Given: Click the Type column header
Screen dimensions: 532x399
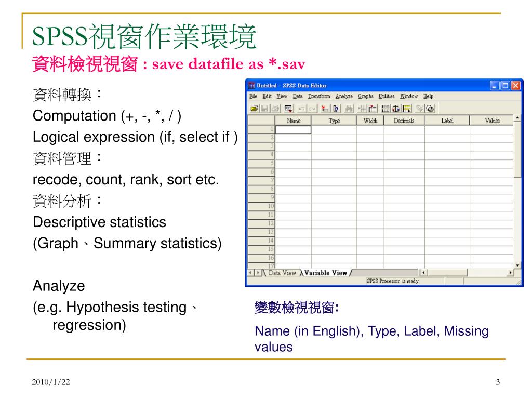Looking at the screenshot, I should click(334, 121).
